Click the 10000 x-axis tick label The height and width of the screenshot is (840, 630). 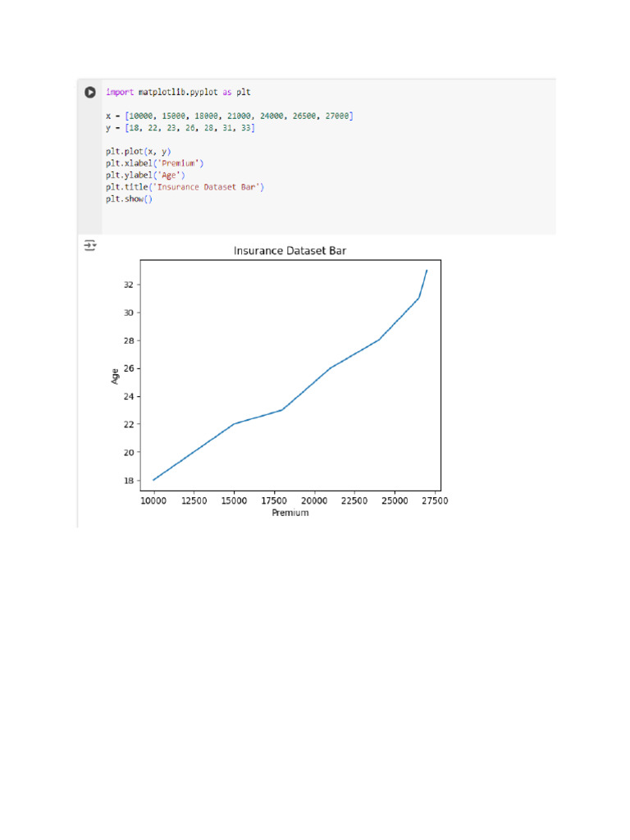pos(153,500)
